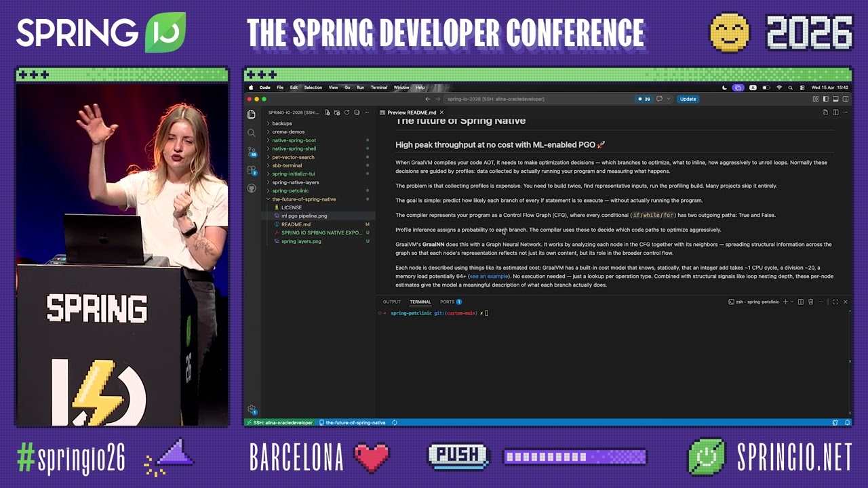Open Explorer more actions ellipsis
Image resolution: width=868 pixels, height=488 pixels.
pyautogui.click(x=367, y=113)
